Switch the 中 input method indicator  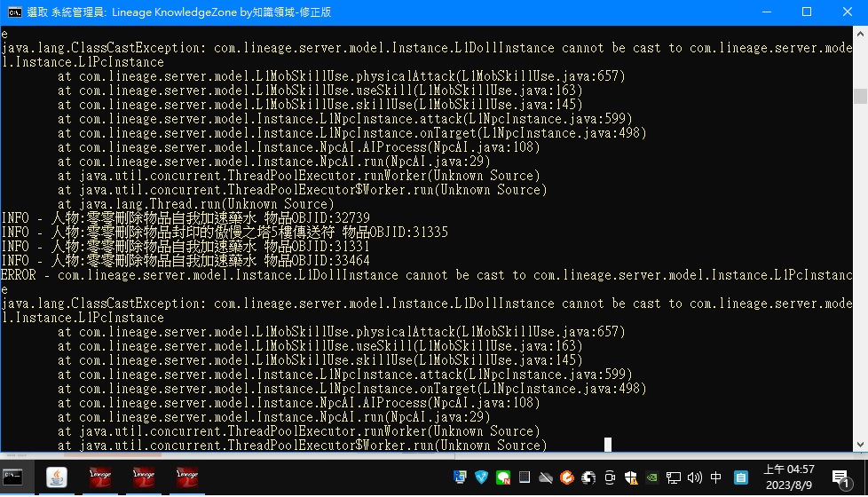715,477
